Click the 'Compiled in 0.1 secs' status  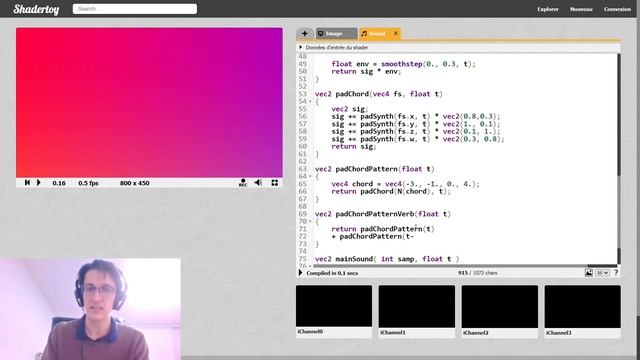(332, 273)
